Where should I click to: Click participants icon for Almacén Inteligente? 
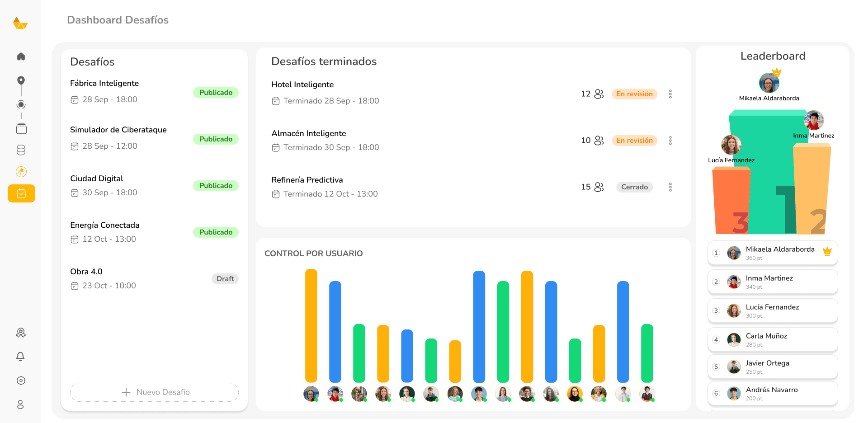tap(599, 141)
